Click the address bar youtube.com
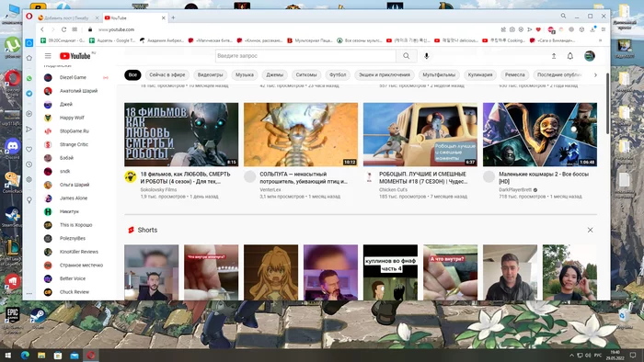644x362 pixels. (x=116, y=29)
